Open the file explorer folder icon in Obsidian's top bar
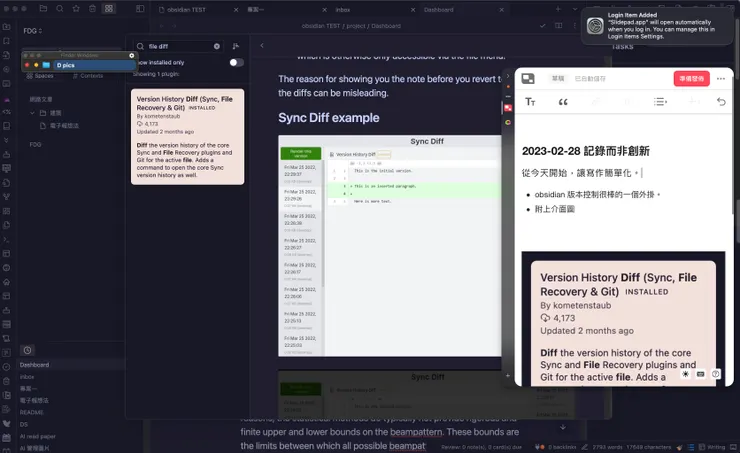 click(43, 8)
